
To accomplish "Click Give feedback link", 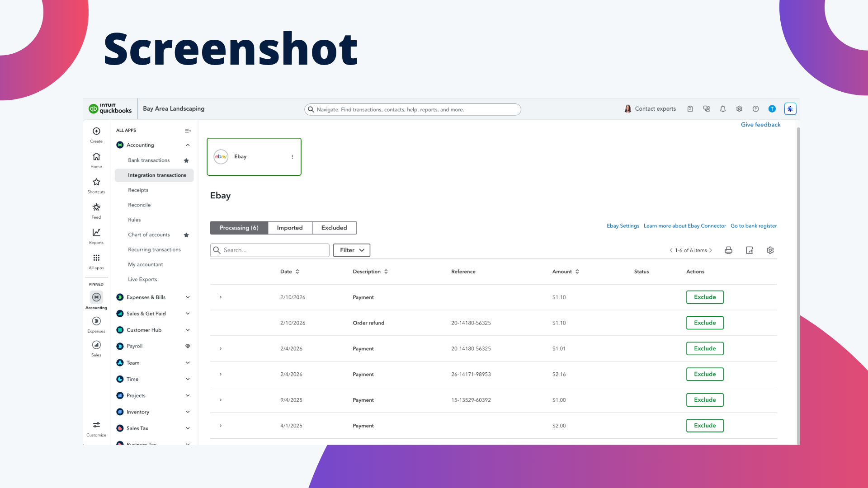I will [760, 125].
